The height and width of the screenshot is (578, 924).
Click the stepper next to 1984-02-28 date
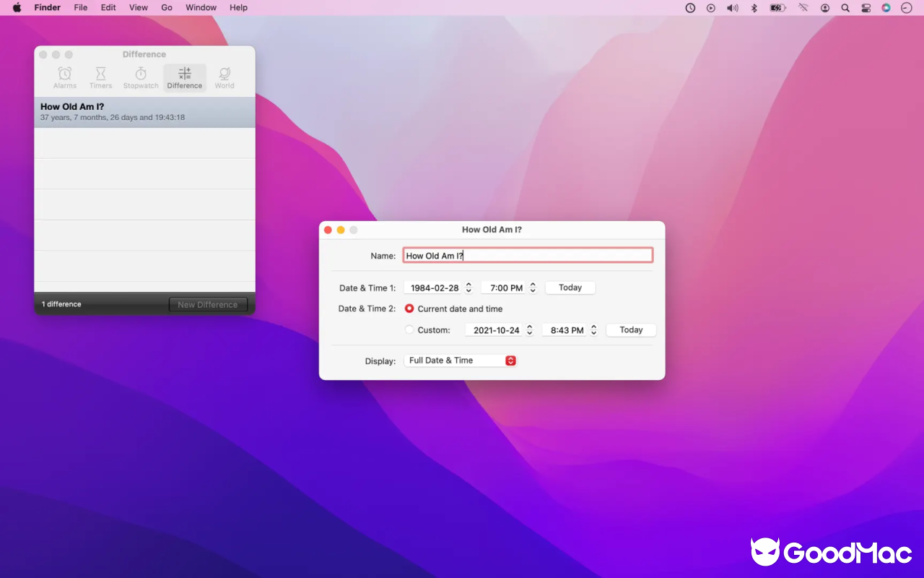(468, 288)
